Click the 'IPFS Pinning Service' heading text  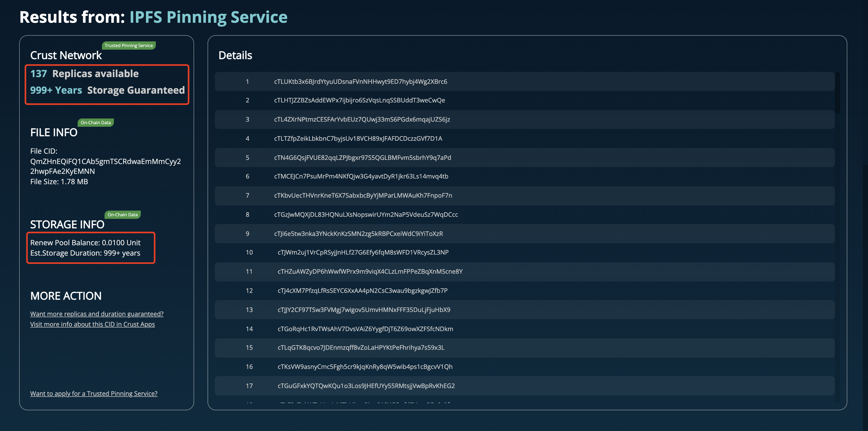(208, 17)
